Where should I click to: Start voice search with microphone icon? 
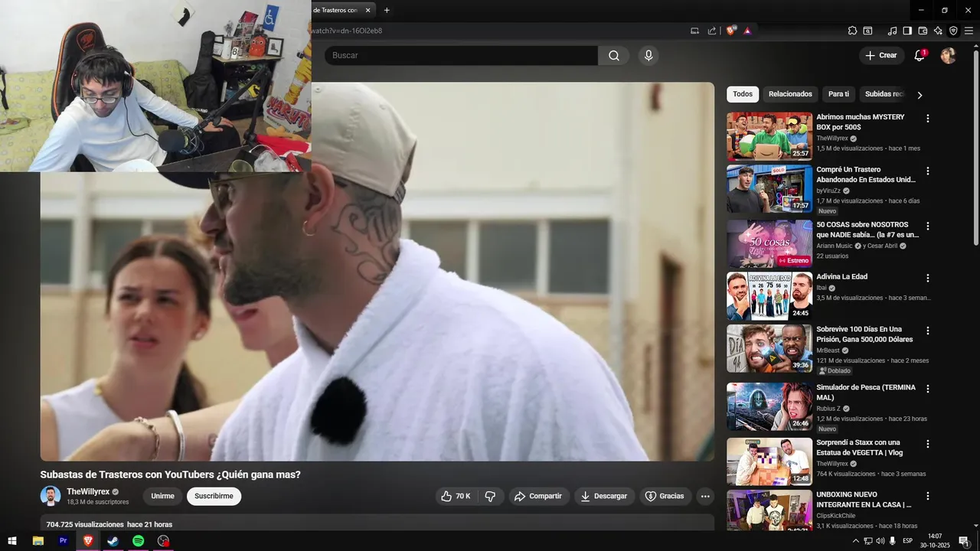point(648,55)
